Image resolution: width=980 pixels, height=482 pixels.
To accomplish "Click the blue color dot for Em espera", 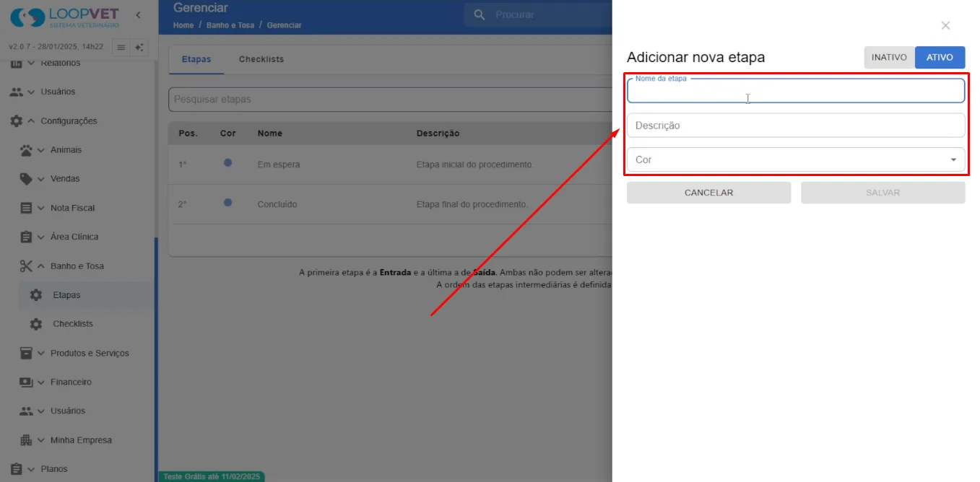I will tap(227, 163).
